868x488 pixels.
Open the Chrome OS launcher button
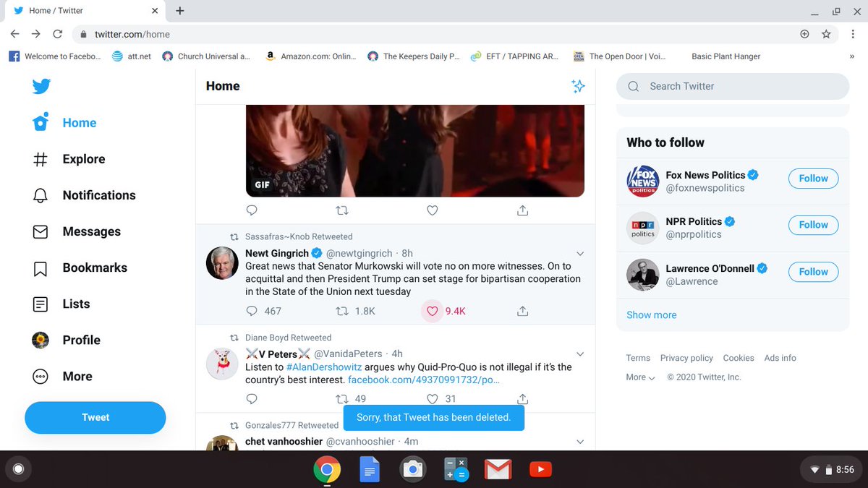(18, 470)
